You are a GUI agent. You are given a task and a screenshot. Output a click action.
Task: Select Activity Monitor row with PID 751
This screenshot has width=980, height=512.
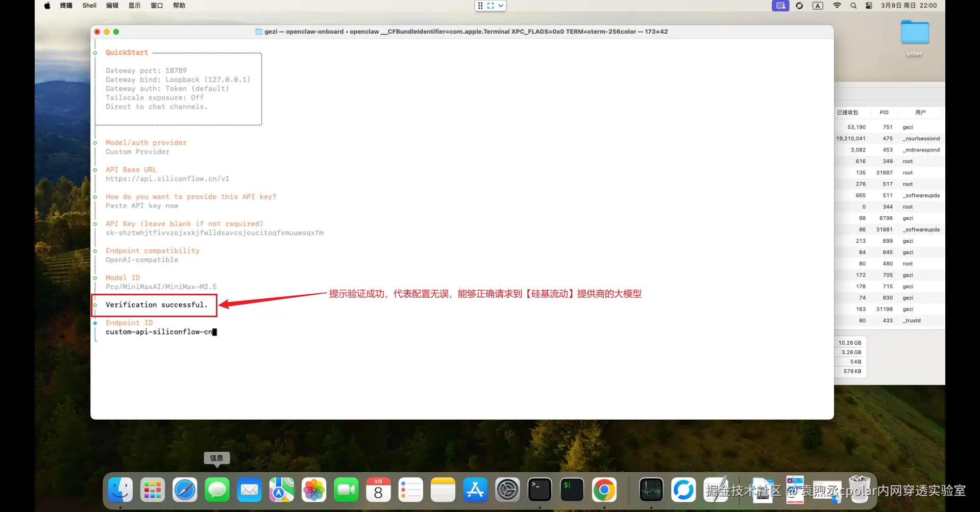click(x=889, y=127)
